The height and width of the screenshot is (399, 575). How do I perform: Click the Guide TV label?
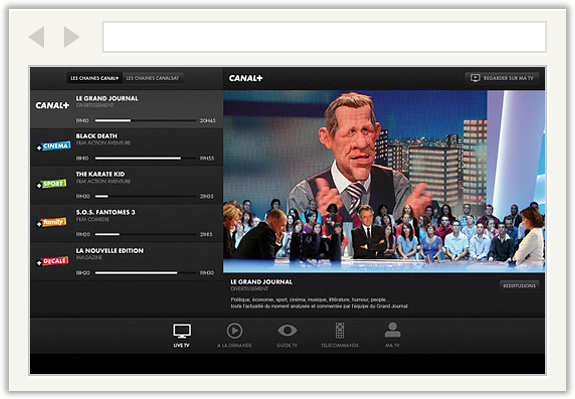(287, 345)
